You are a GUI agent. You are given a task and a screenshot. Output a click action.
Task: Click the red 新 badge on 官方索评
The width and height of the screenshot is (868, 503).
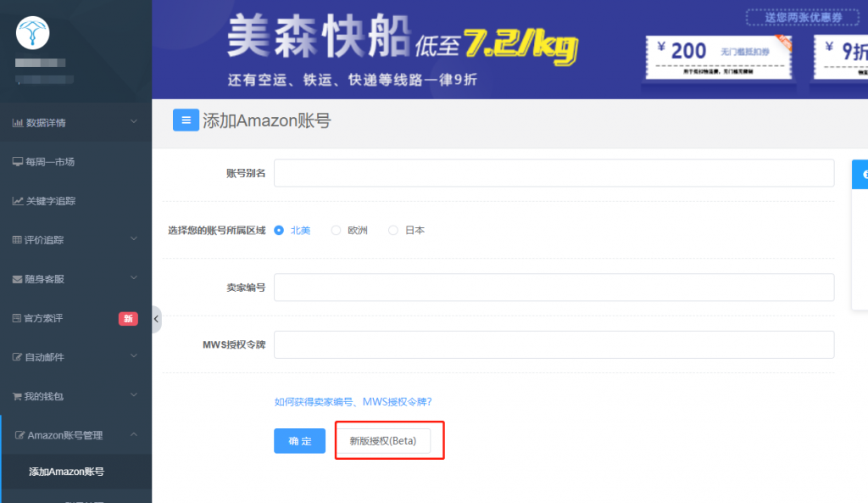pyautogui.click(x=128, y=319)
